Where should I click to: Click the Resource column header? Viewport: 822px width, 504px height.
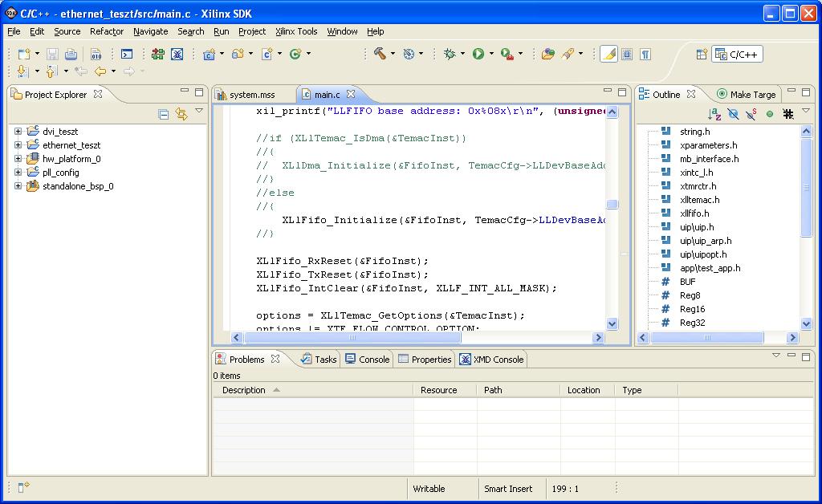click(x=445, y=390)
